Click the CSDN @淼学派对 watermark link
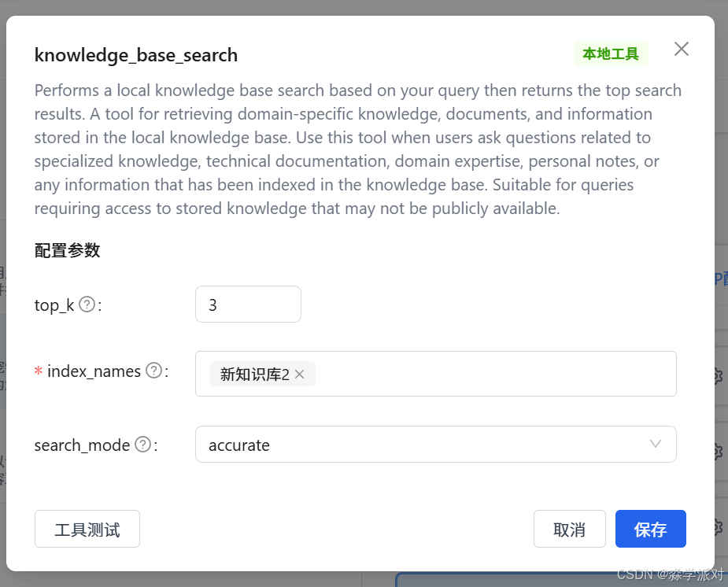The width and height of the screenshot is (728, 587). (670, 575)
